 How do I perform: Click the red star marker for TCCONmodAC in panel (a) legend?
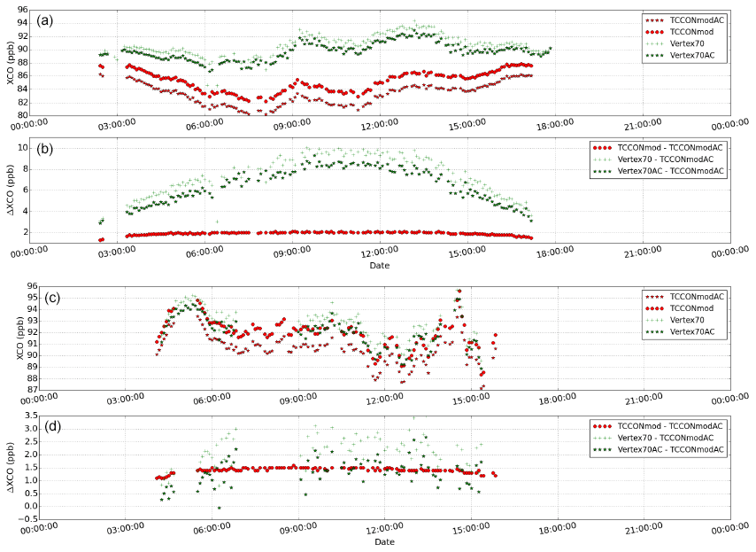point(655,18)
